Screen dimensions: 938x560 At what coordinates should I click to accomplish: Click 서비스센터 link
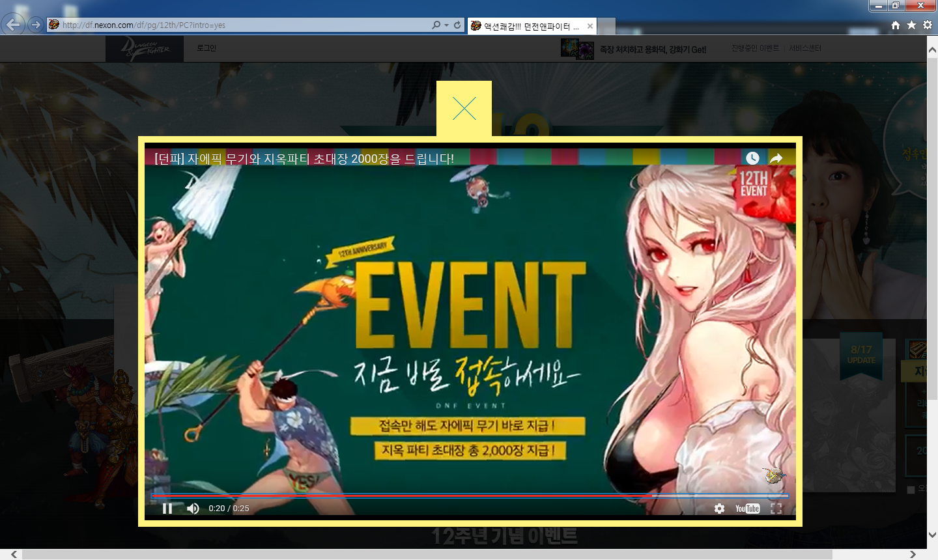[x=805, y=48]
